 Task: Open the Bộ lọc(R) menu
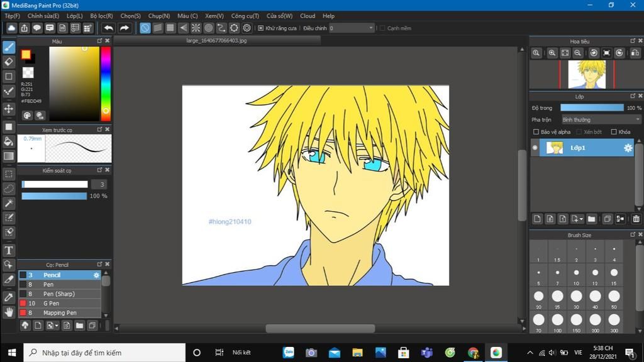click(101, 16)
